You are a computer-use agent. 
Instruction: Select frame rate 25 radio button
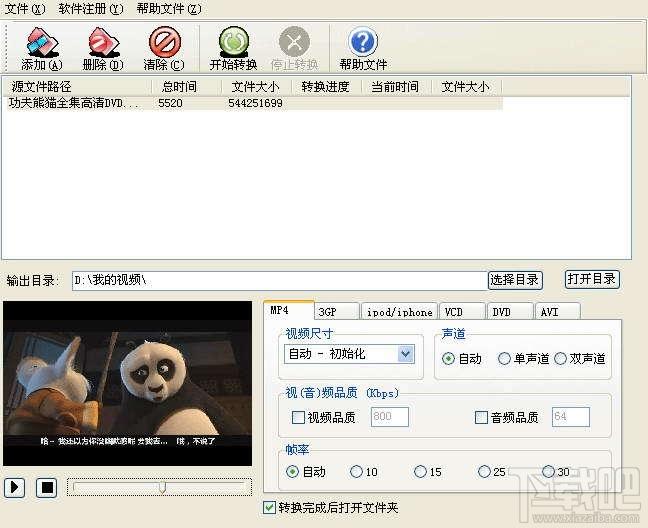484,471
